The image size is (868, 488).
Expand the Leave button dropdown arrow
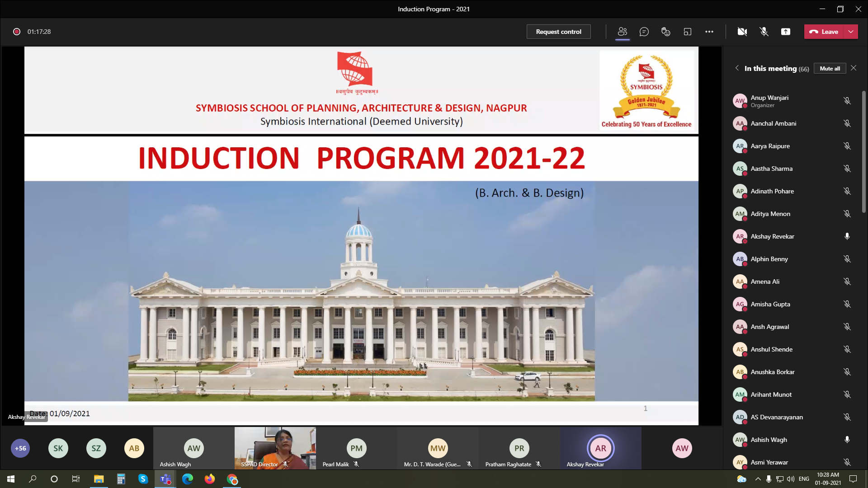pos(851,32)
